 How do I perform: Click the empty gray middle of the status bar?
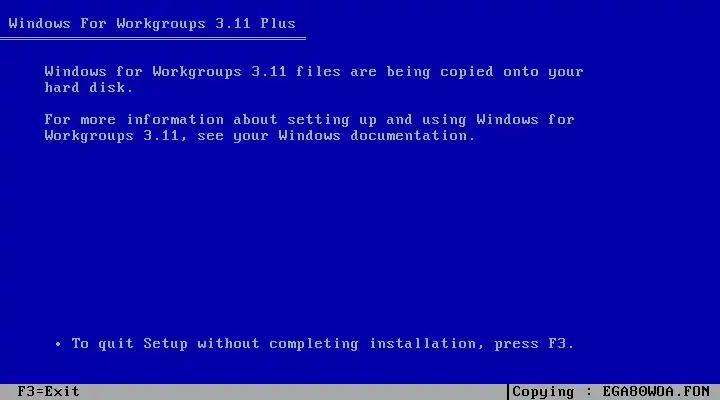tap(294, 392)
